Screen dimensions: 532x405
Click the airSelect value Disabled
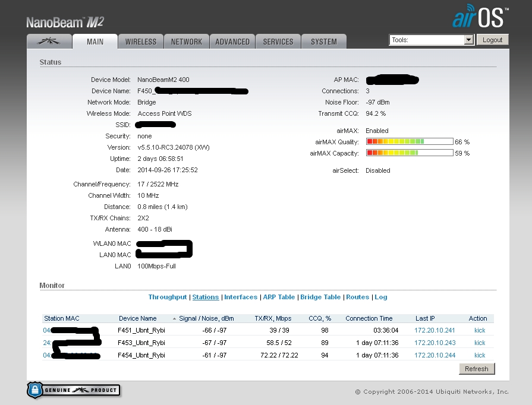[x=378, y=170]
